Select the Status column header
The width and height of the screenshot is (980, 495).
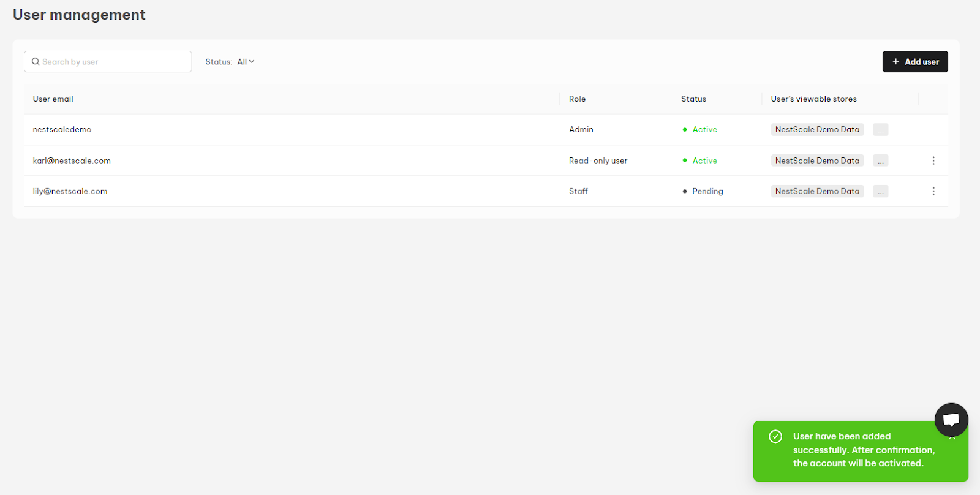tap(693, 99)
